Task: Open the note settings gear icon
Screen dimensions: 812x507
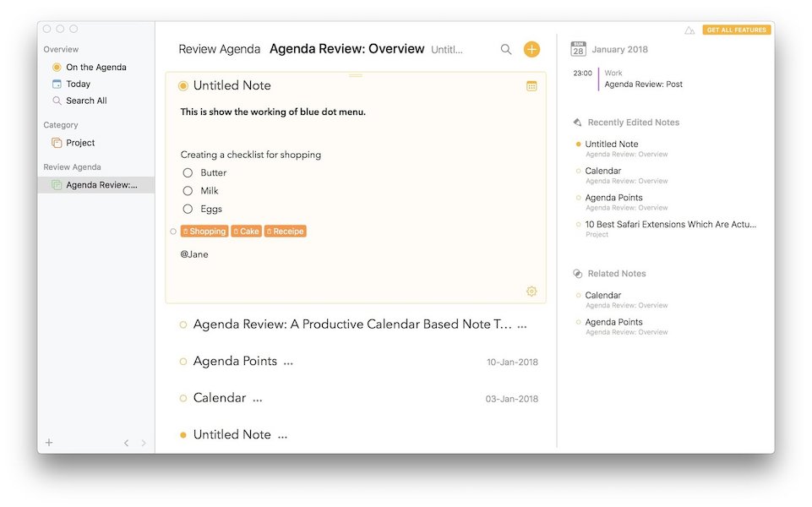Action: tap(531, 292)
